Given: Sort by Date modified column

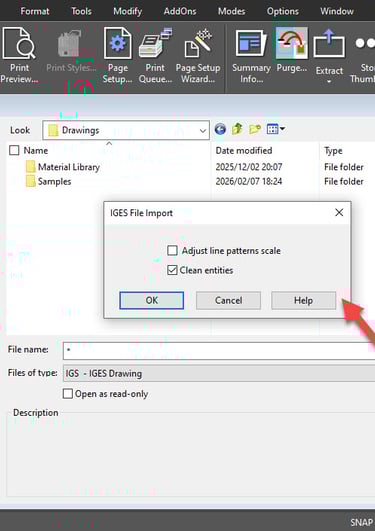Looking at the screenshot, I should 244,150.
